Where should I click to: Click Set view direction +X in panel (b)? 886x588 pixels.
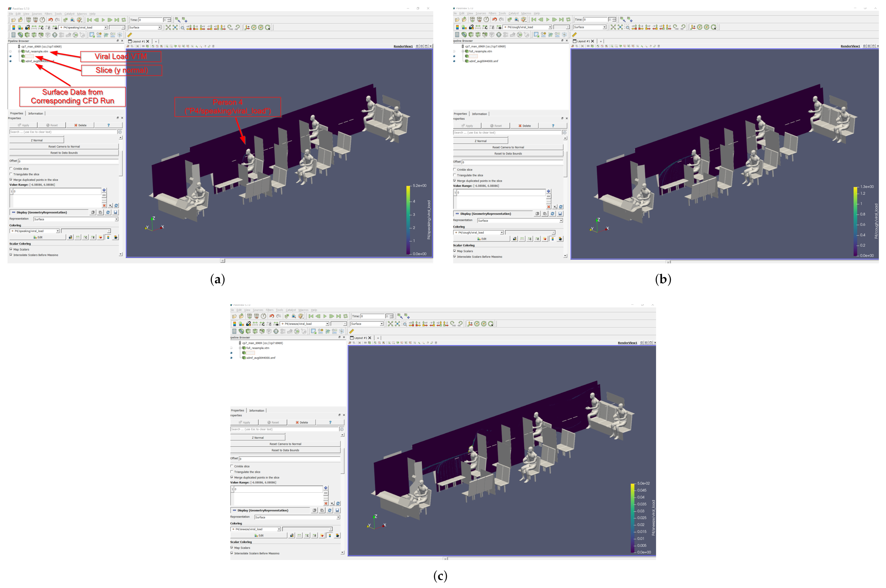[x=634, y=27]
